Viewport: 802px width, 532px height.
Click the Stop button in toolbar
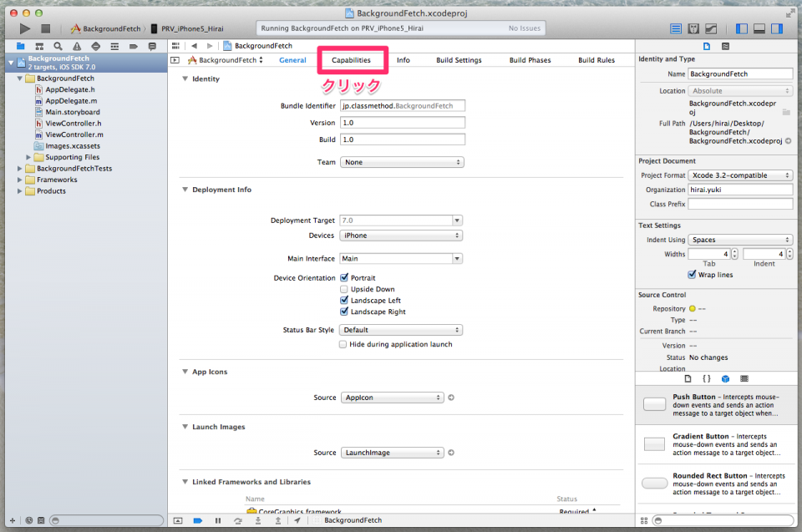45,28
